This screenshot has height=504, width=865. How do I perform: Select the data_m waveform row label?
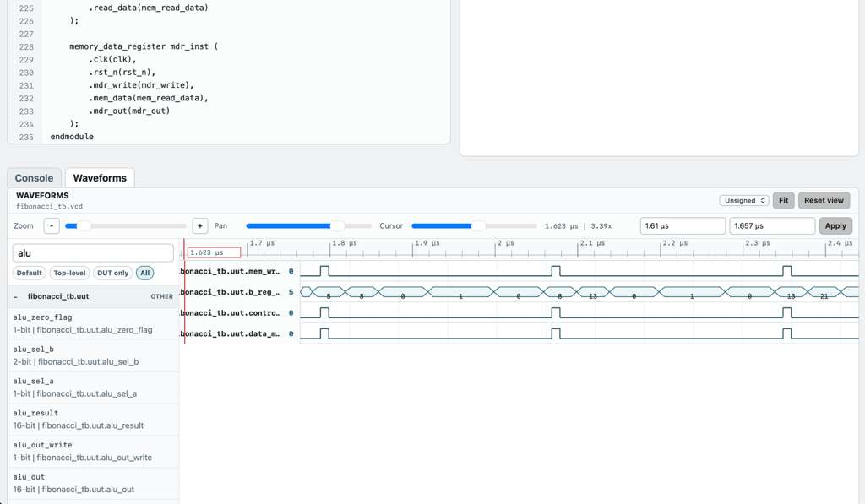[231, 334]
